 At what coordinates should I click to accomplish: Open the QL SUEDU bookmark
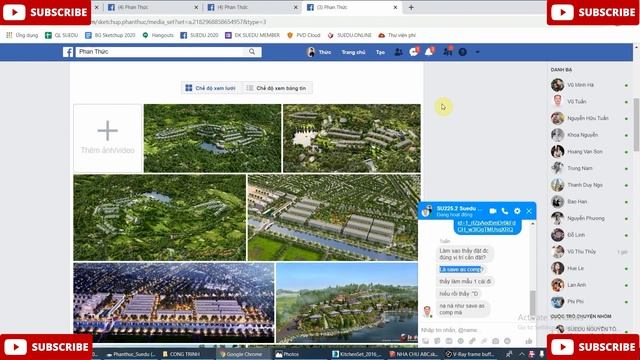point(61,36)
